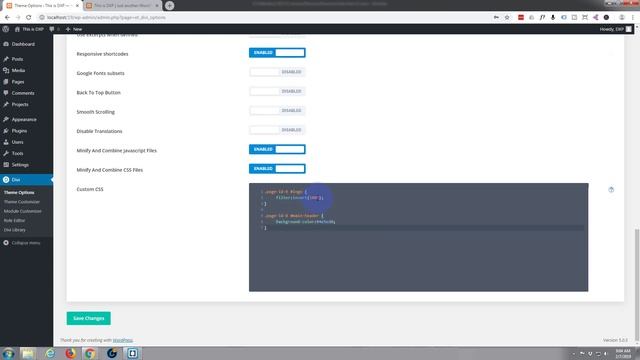Open Role Editor submenu item
The image size is (640, 360).
15,220
